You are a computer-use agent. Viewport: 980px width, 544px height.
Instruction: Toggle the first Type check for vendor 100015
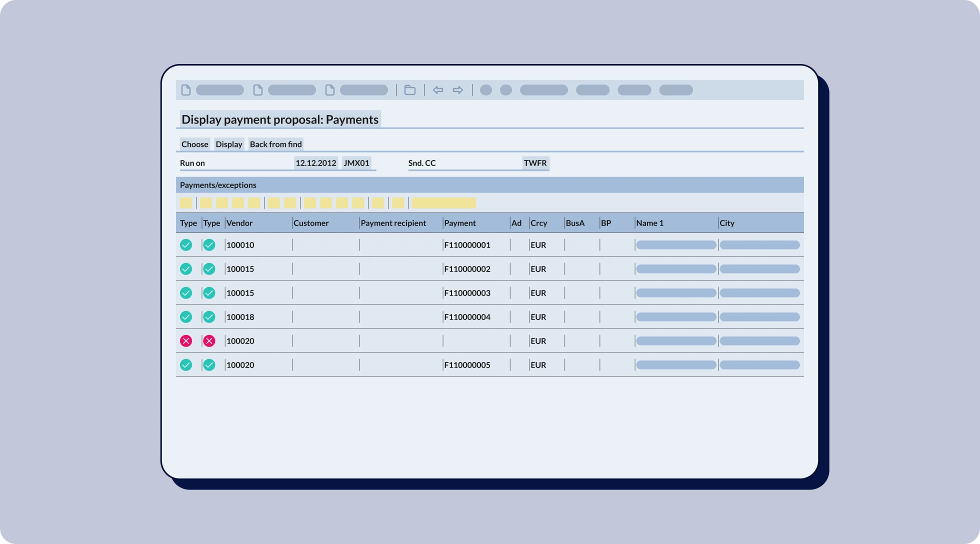click(x=186, y=268)
